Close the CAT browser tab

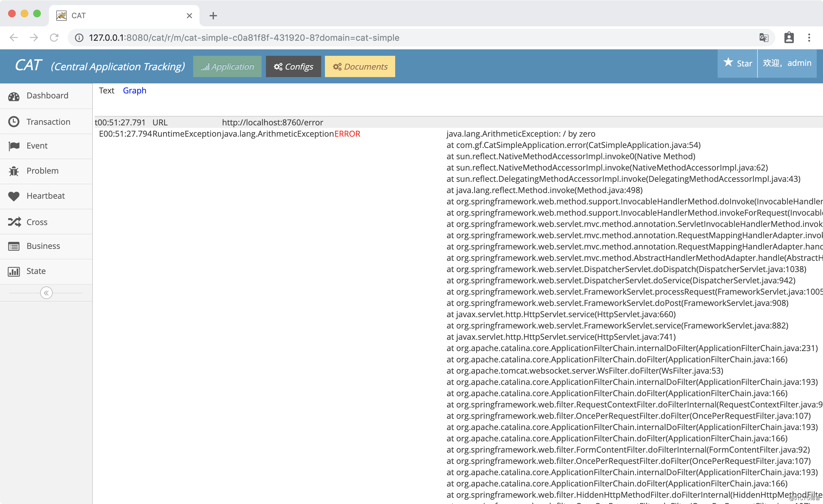pyautogui.click(x=189, y=16)
